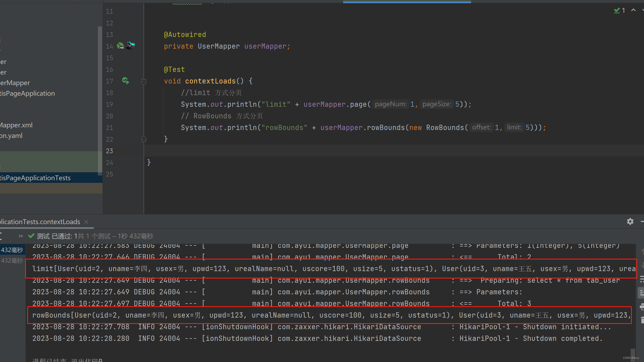Click the closing fold marker at line 22

click(144, 139)
